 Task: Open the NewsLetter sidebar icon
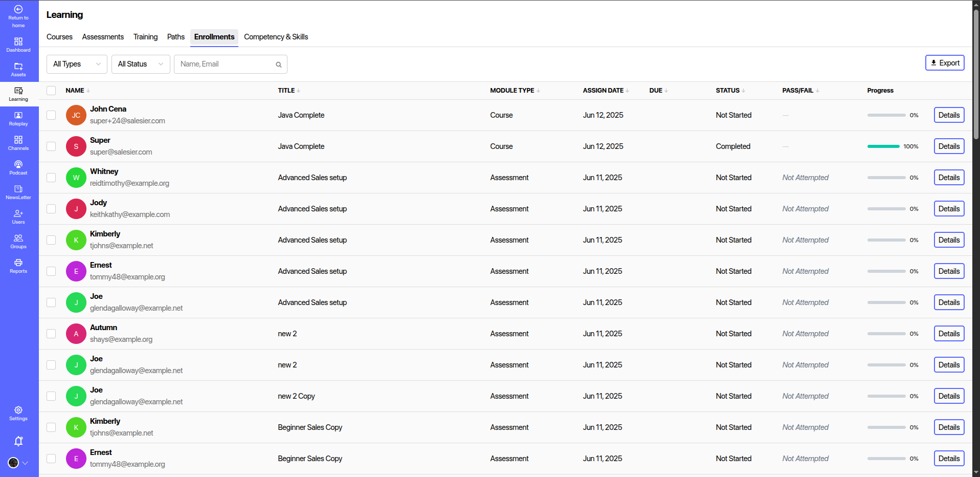[18, 192]
